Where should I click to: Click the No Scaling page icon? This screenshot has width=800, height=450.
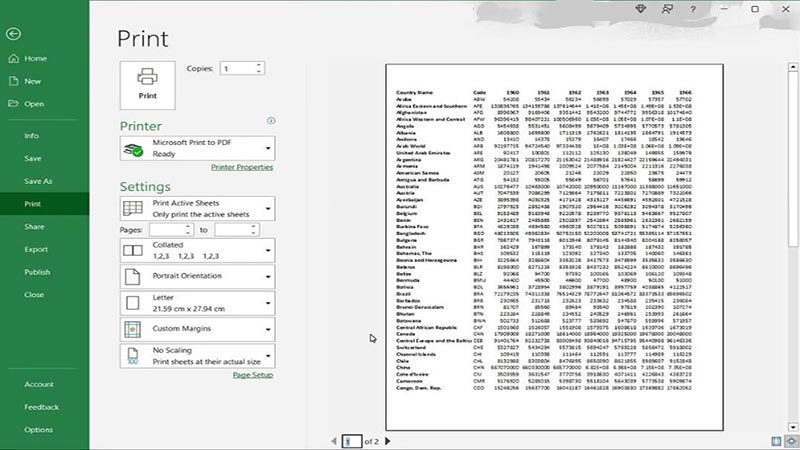[x=133, y=356]
